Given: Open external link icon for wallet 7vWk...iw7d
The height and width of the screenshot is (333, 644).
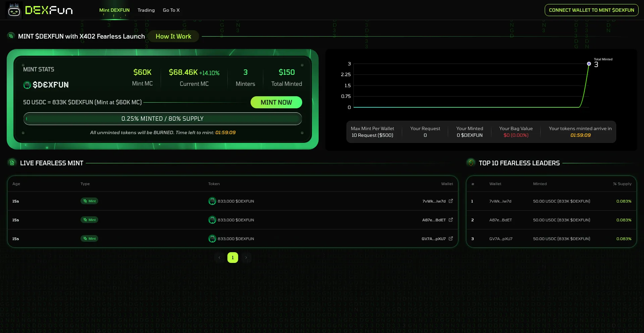Looking at the screenshot, I should (x=451, y=201).
